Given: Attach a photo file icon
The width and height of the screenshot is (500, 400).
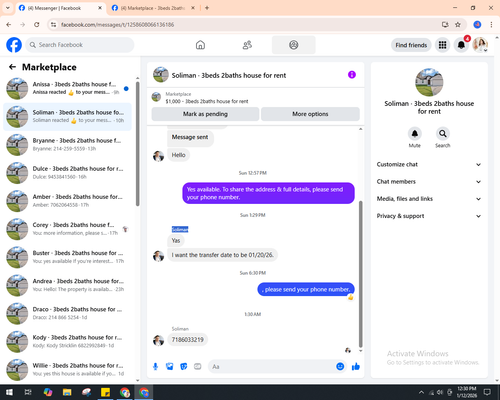Looking at the screenshot, I should coord(170,367).
